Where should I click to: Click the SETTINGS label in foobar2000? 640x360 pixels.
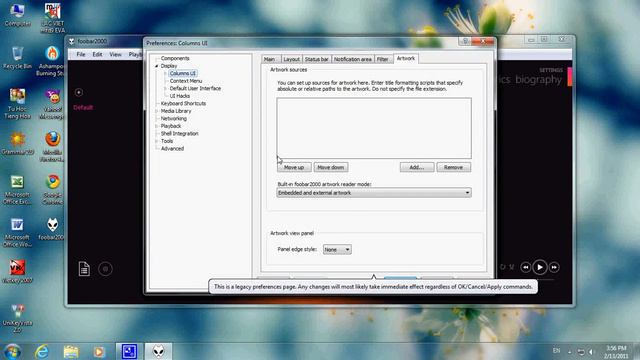pos(551,70)
